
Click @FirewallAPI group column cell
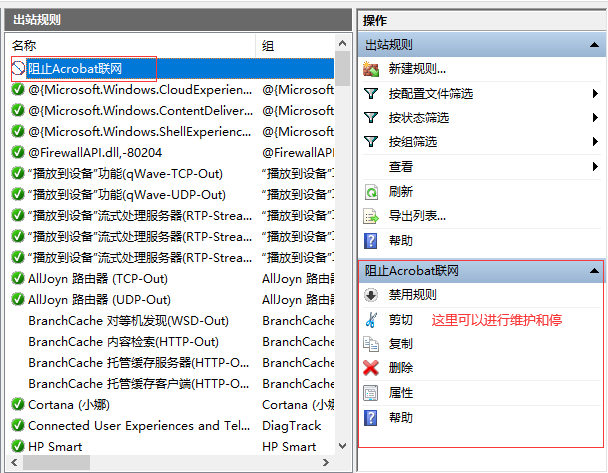pyautogui.click(x=298, y=153)
